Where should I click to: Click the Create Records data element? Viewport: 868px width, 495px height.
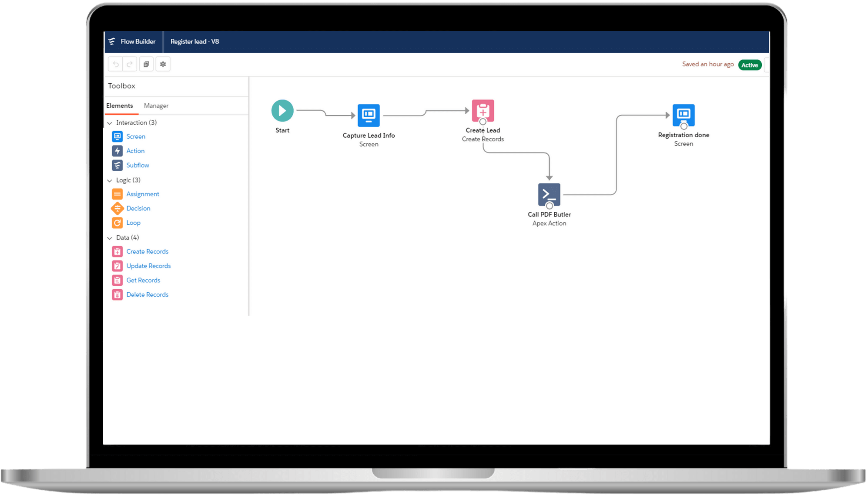(147, 251)
